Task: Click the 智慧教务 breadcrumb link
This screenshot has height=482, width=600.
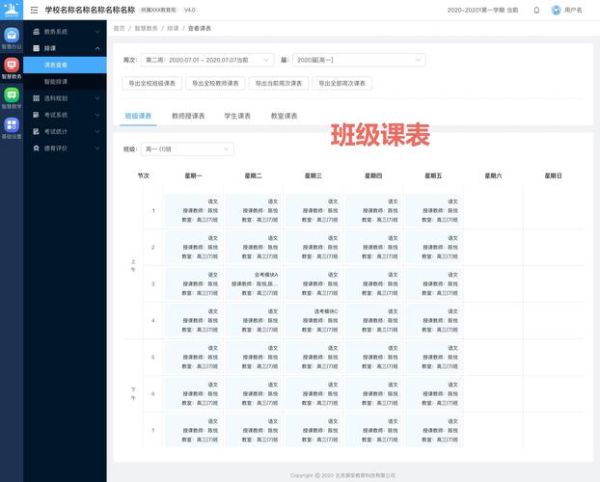Action: click(146, 28)
